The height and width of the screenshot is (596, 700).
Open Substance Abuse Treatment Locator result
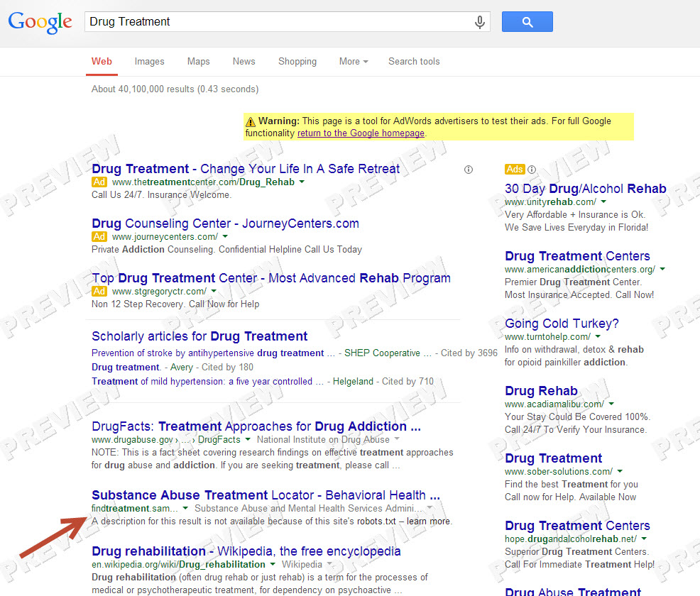(x=266, y=495)
